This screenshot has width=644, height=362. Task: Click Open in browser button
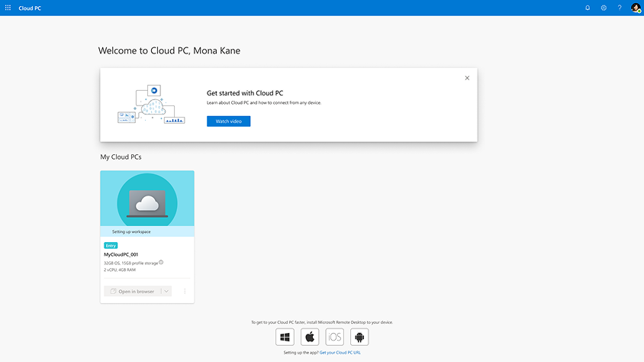coord(132,291)
